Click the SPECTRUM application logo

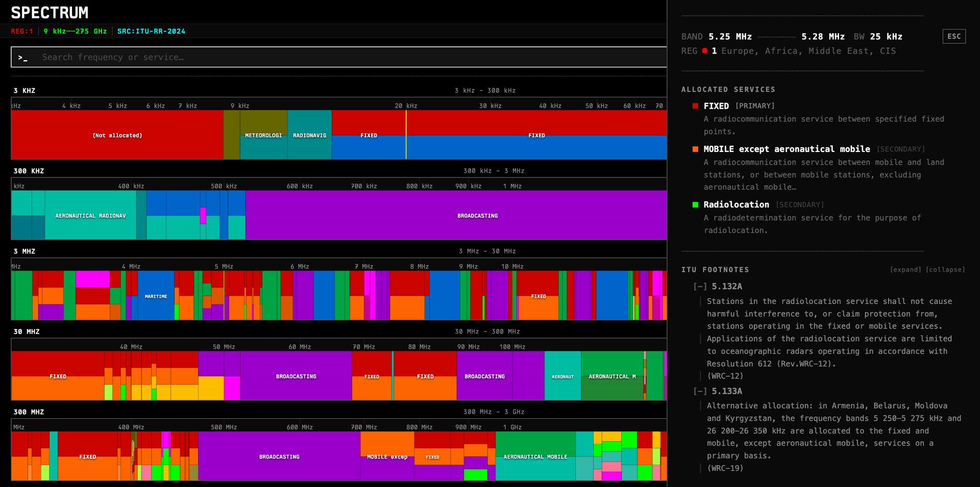49,12
